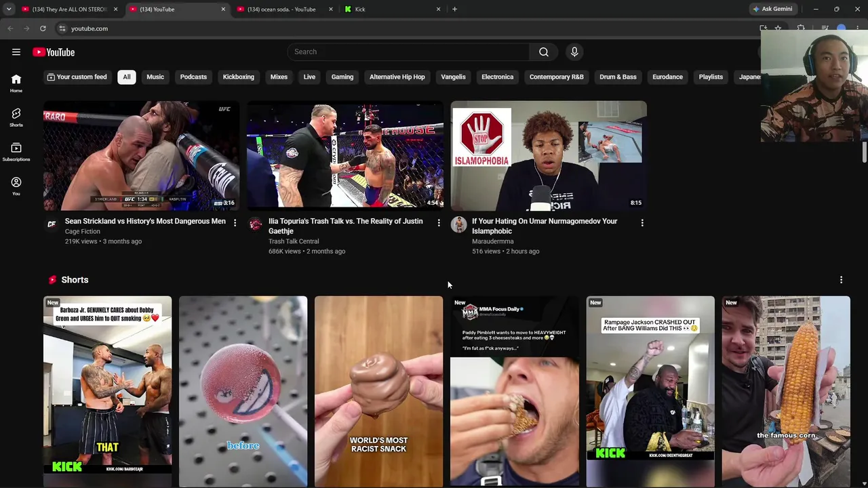Click the search magnifier button
The image size is (868, 488).
543,52
